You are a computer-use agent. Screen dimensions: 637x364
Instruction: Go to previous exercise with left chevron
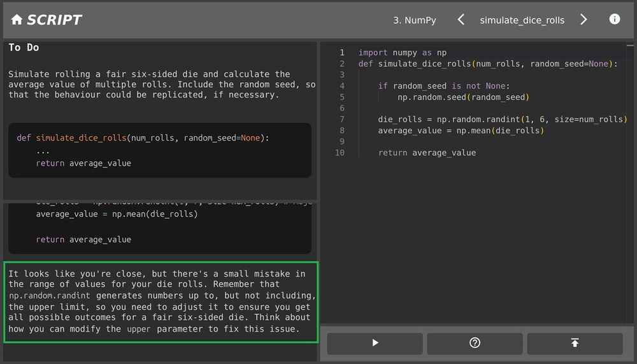[x=461, y=20]
